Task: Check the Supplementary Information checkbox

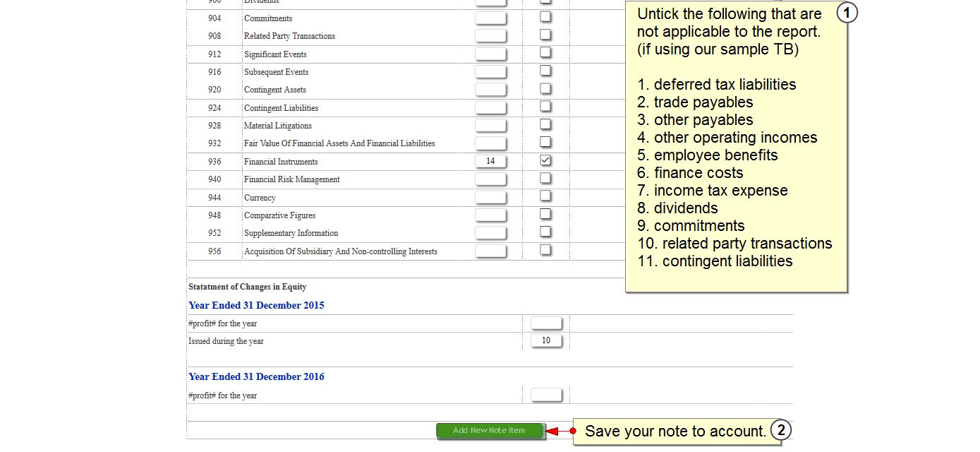Action: pos(545,232)
